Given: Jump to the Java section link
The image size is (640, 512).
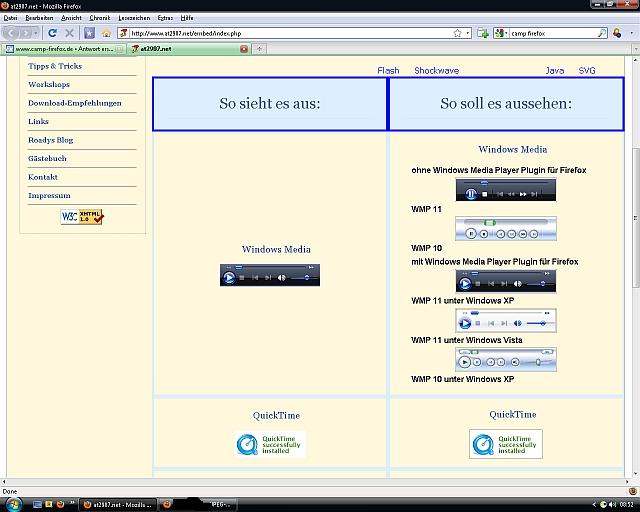Looking at the screenshot, I should tap(555, 71).
